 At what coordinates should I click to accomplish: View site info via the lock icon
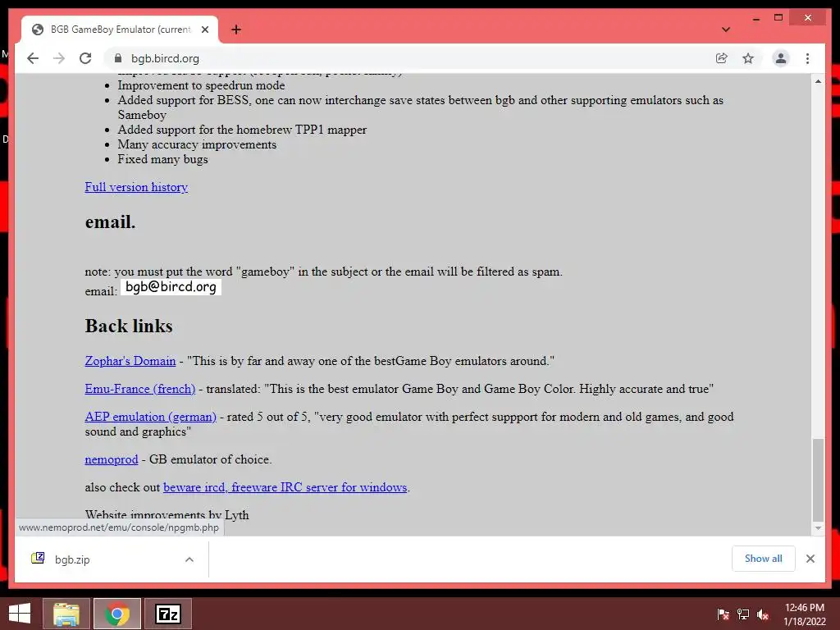[118, 58]
